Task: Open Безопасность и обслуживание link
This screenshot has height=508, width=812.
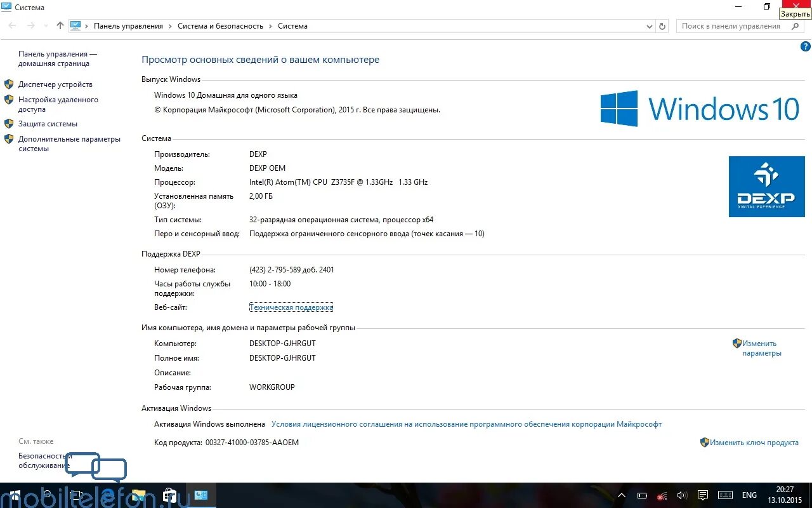Action: coord(44,460)
